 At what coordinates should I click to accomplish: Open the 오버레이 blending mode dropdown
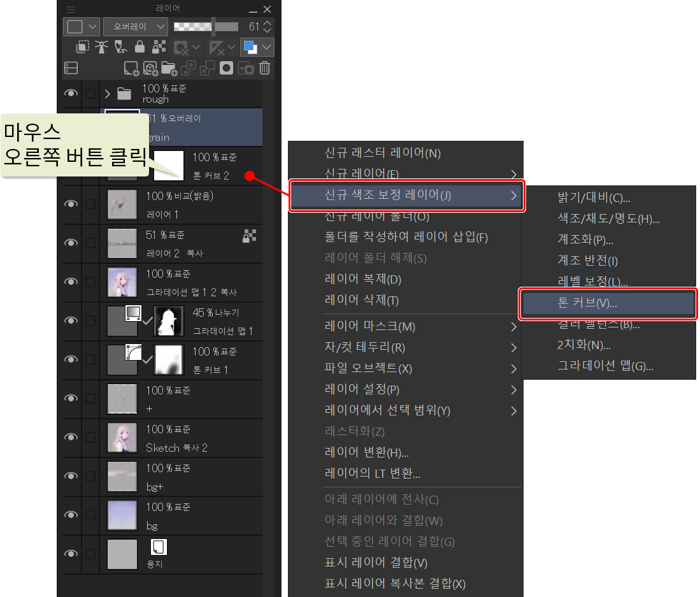click(x=136, y=27)
